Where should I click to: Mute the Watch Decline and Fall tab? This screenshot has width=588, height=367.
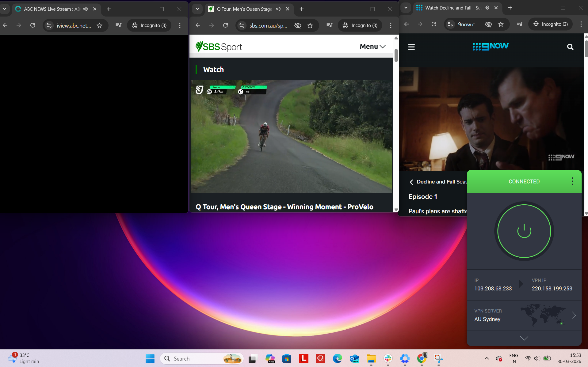487,8
